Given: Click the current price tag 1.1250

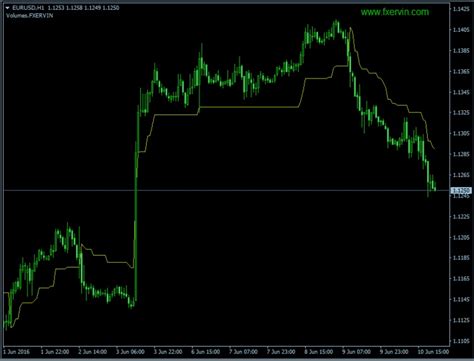Looking at the screenshot, I should 461,191.
